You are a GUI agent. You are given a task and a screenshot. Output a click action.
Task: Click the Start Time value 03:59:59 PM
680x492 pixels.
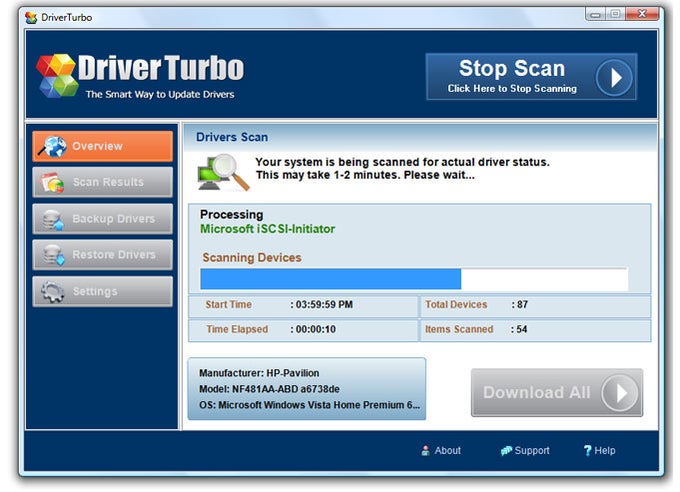[x=324, y=305]
